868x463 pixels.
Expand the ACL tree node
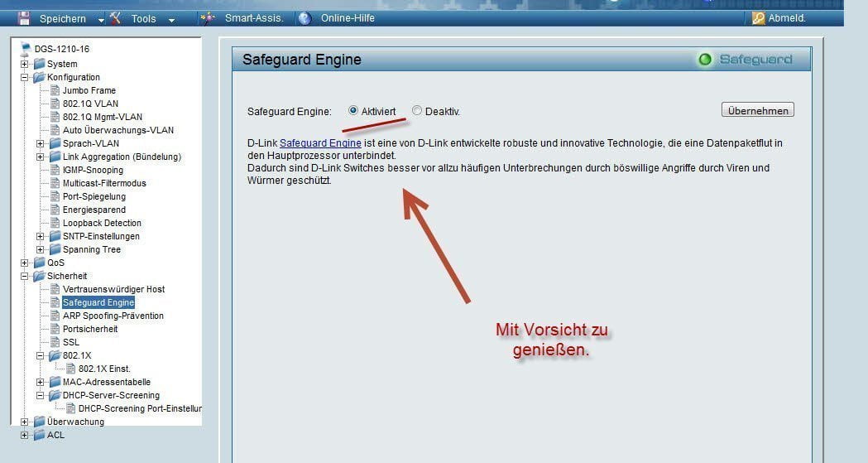(24, 436)
